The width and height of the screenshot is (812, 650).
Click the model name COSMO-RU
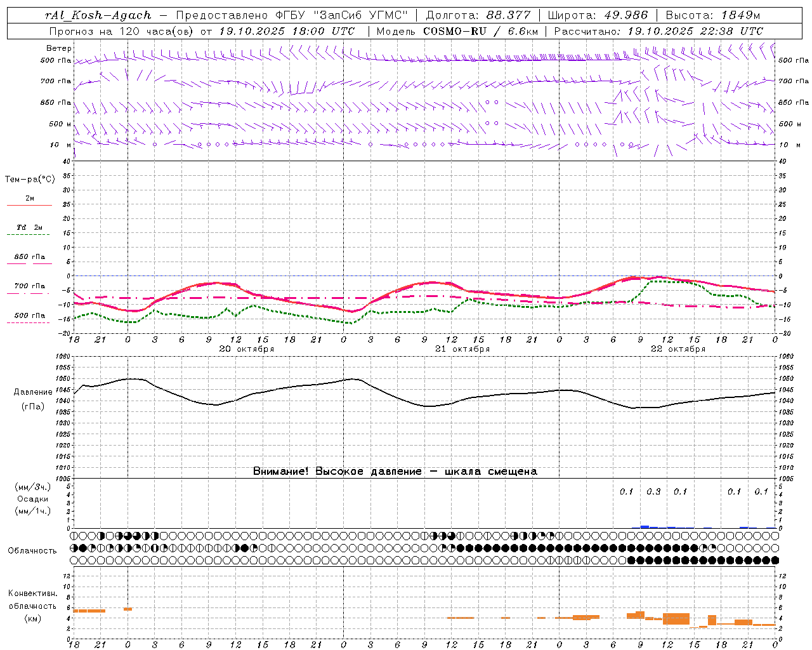[x=455, y=31]
